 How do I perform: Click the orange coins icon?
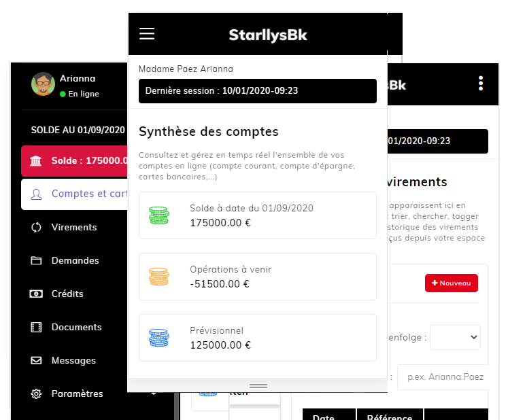159,277
